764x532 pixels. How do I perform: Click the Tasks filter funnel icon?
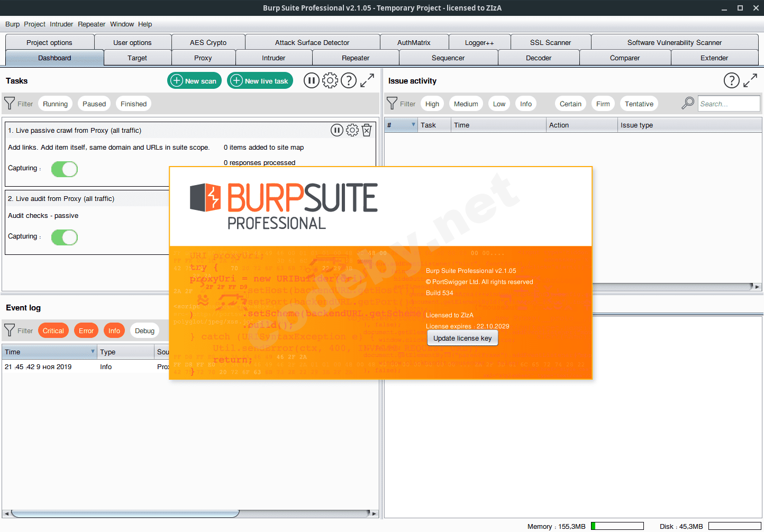10,103
